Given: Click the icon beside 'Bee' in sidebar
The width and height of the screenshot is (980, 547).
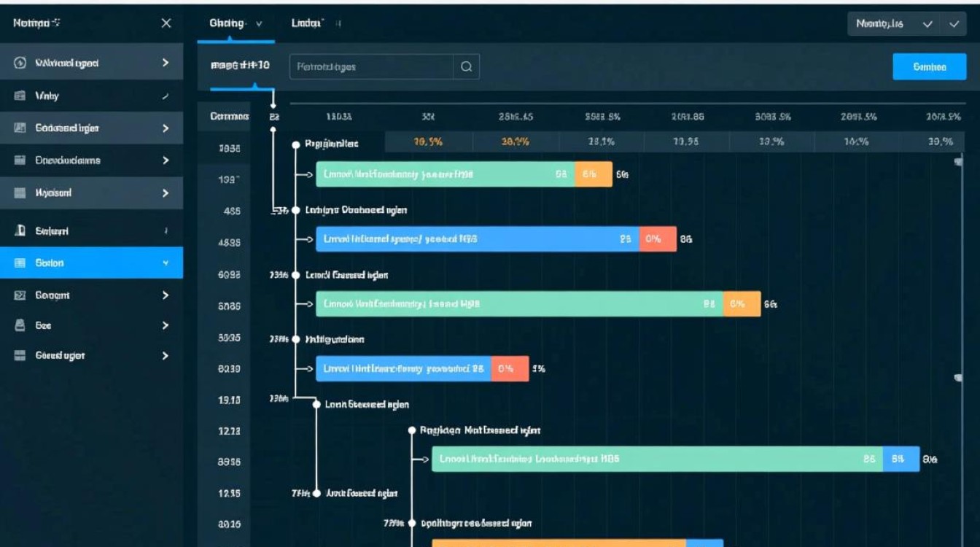Looking at the screenshot, I should 20,326.
